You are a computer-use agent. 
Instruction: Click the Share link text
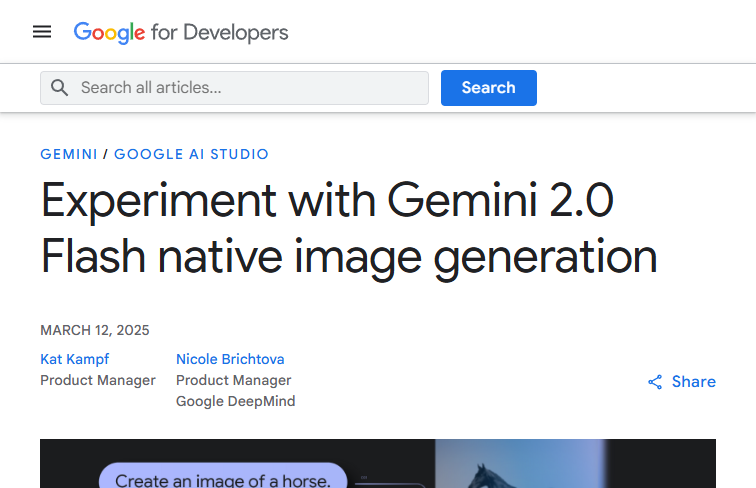coord(694,382)
